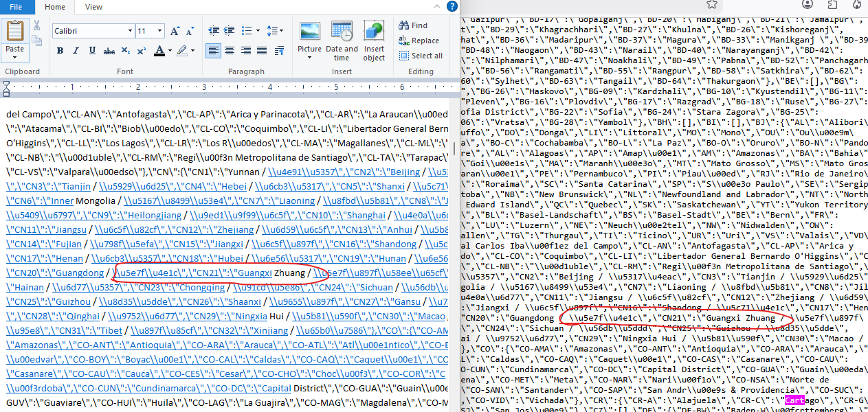The width and height of the screenshot is (868, 412).
Task: Click the highlighted "cart" text in browser
Action: 794,400
